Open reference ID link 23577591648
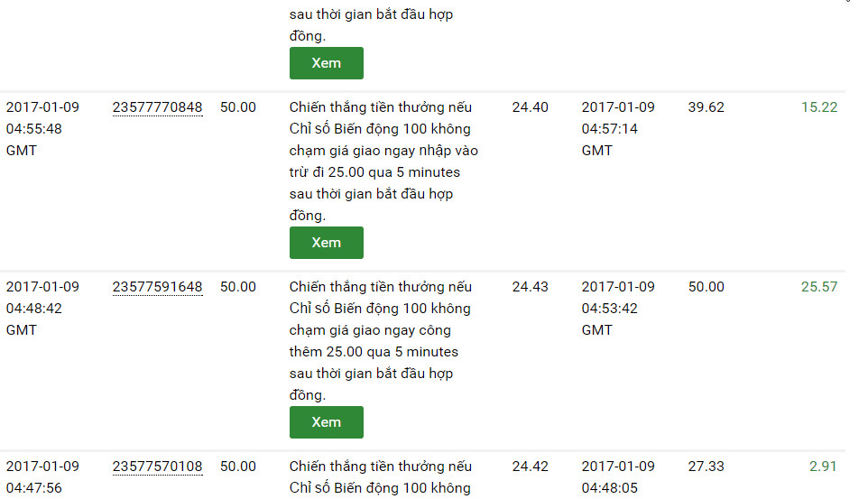Screen dimensions: 868x499 [x=157, y=287]
